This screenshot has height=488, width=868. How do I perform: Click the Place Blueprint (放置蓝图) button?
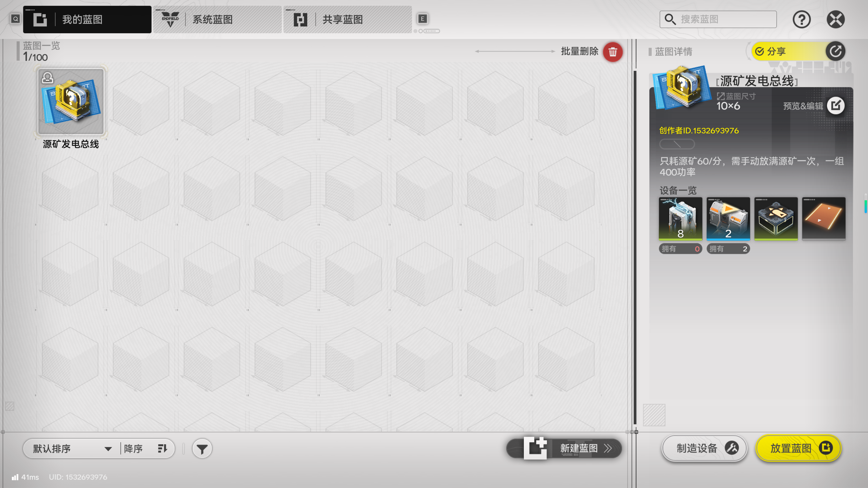pos(798,448)
